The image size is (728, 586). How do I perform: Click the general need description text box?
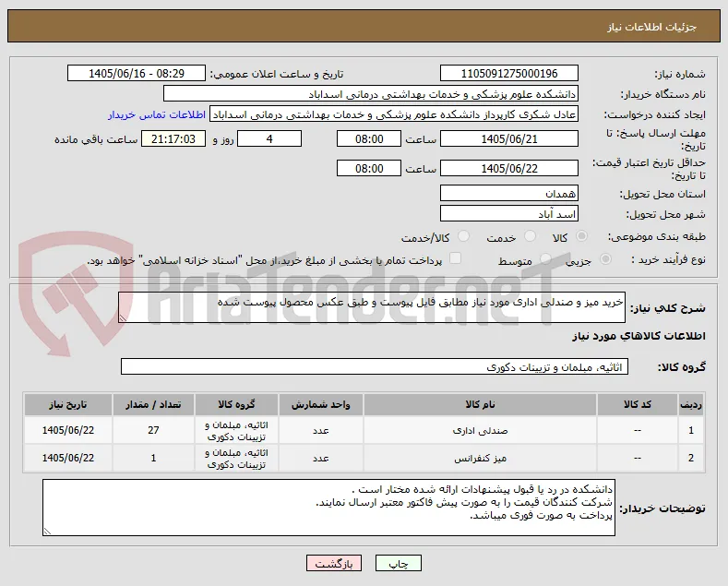(372, 307)
